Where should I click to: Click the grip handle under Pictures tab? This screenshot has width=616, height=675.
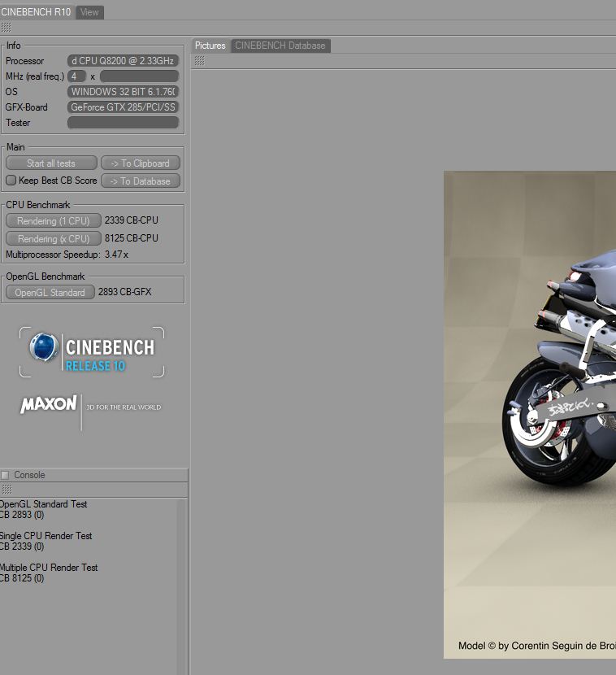[x=200, y=61]
